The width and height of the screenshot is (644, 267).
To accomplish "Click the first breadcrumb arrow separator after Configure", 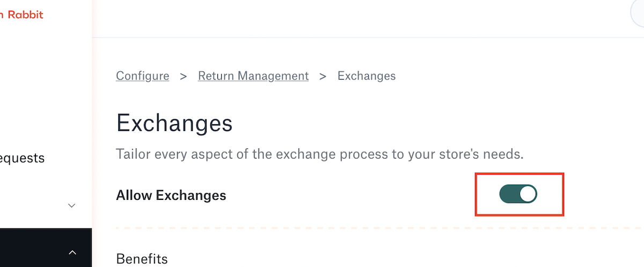I will click(184, 76).
